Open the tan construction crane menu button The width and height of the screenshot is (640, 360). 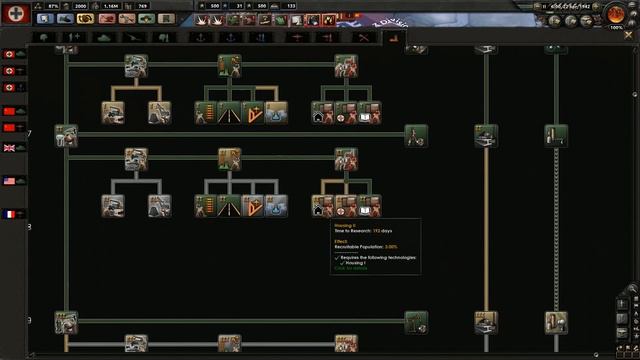(x=127, y=18)
